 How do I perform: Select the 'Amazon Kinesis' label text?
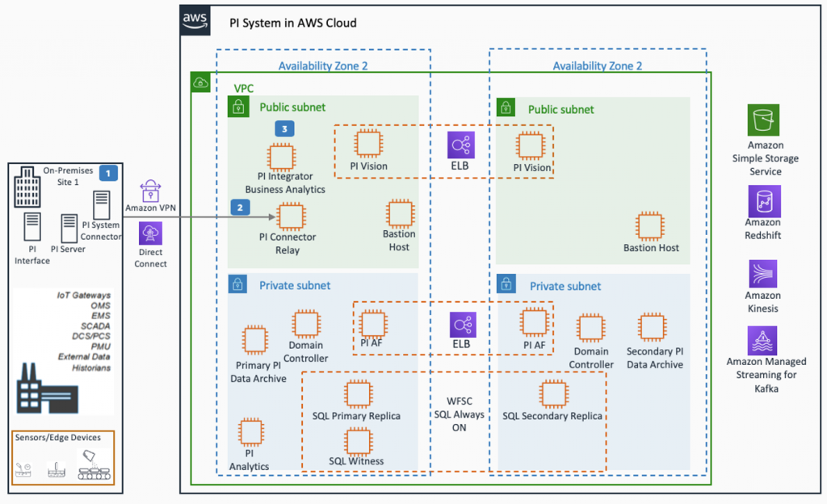coord(762,302)
